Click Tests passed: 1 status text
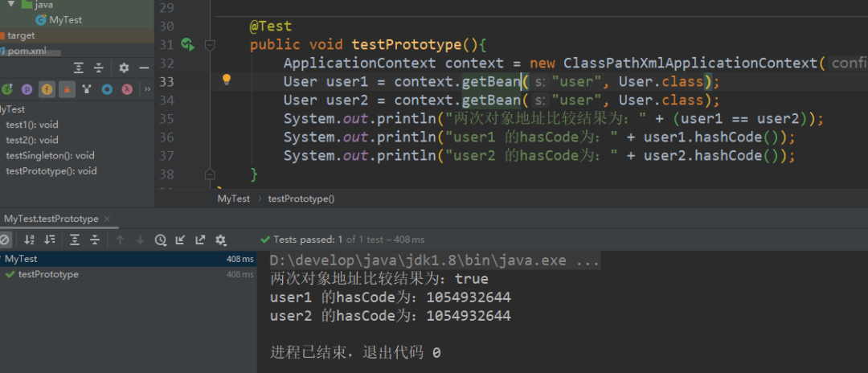Screen dimensions: 868x373 tap(308, 240)
